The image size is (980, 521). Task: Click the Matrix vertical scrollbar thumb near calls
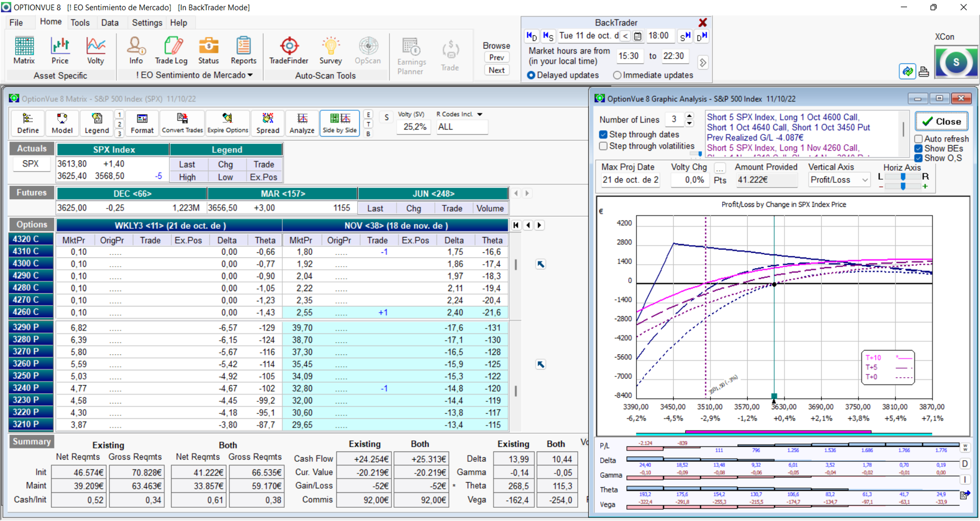pyautogui.click(x=515, y=265)
